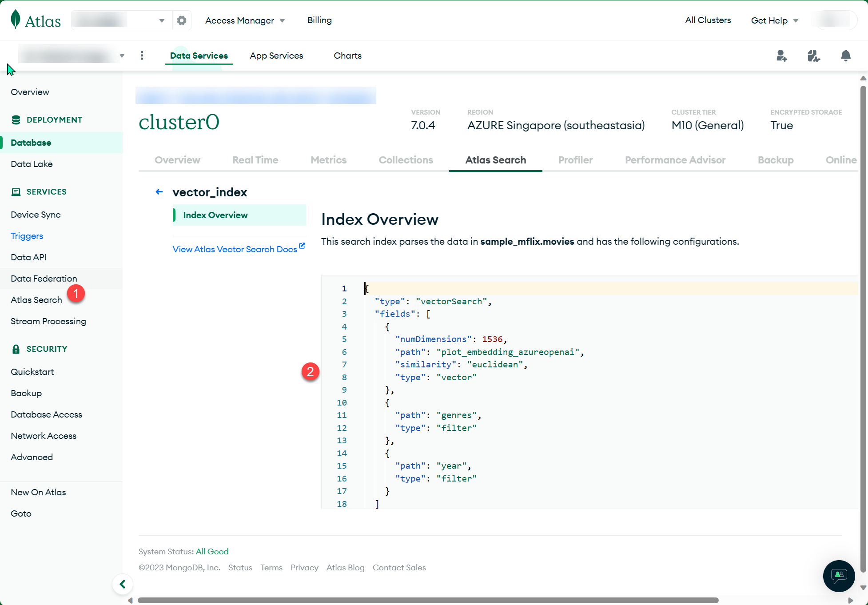Screen dimensions: 868x605
Task: Open the Charts tab
Action: pyautogui.click(x=347, y=56)
